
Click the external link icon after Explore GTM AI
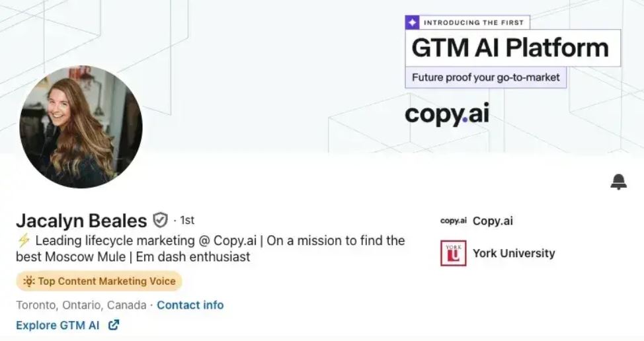coord(114,324)
